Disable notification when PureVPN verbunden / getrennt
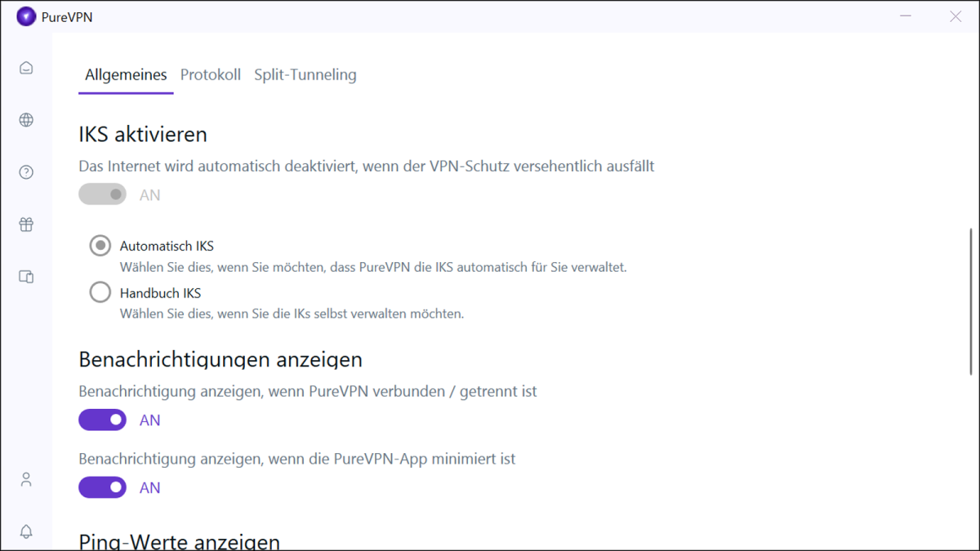Image resolution: width=980 pixels, height=551 pixels. coord(103,420)
